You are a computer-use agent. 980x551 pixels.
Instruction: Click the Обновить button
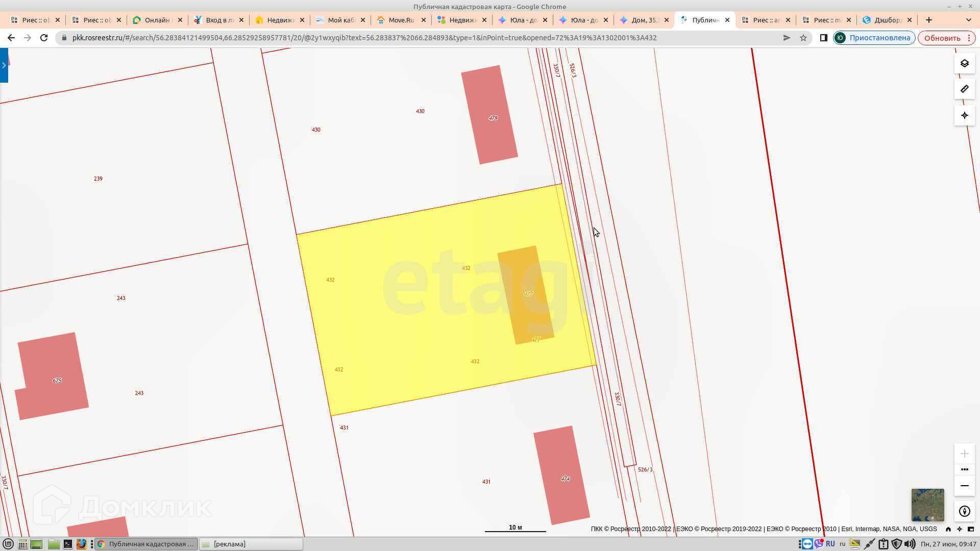[942, 38]
